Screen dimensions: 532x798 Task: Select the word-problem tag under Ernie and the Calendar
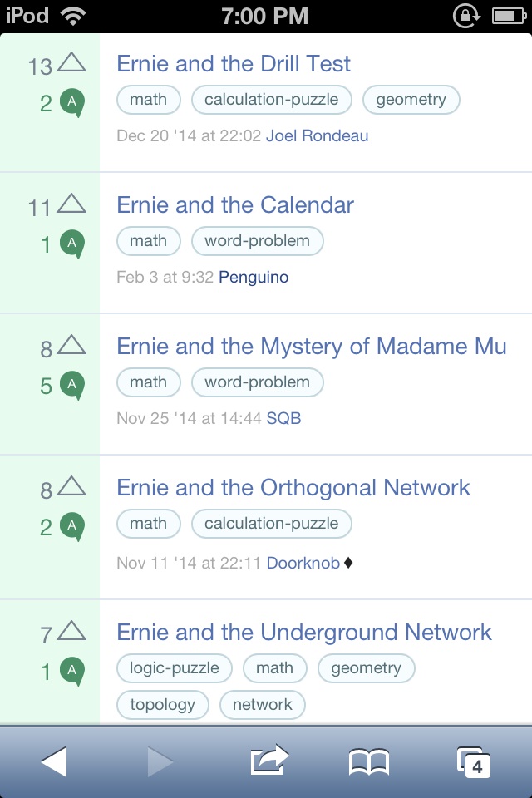click(258, 241)
